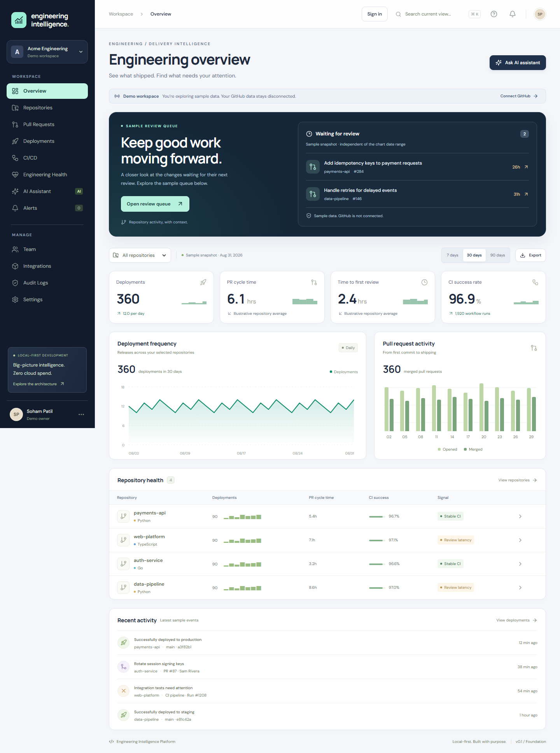Select the 90 days range

click(497, 255)
